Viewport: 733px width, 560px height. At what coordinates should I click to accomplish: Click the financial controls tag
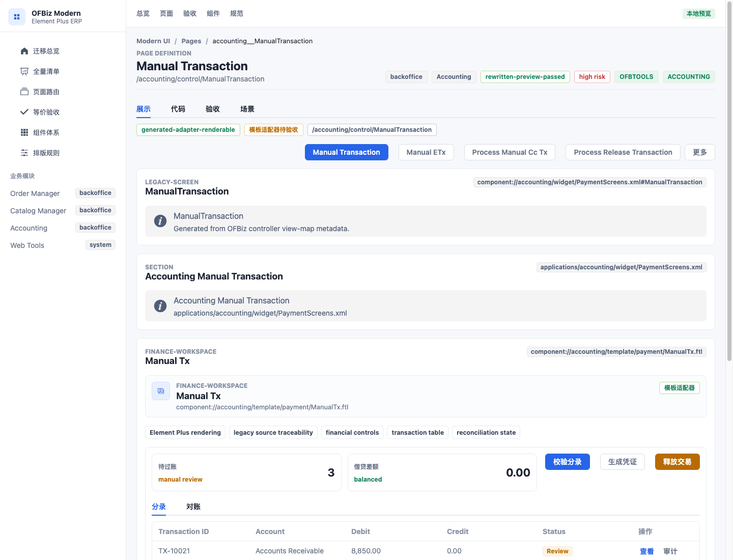[x=352, y=433]
